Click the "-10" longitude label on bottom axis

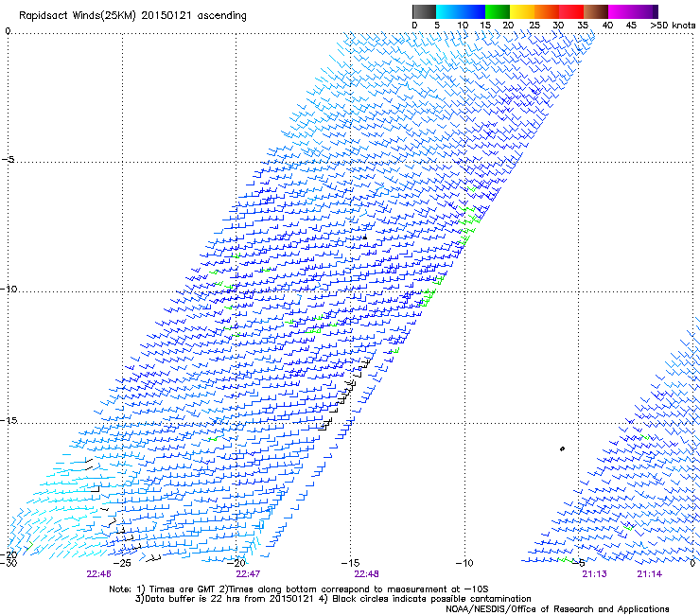pos(464,563)
